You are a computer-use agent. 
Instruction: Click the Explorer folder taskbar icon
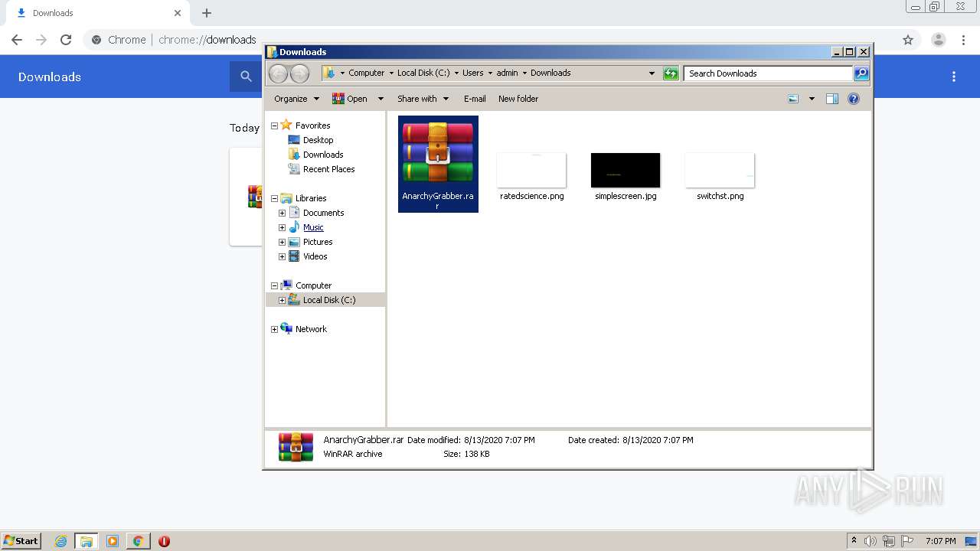[87, 541]
